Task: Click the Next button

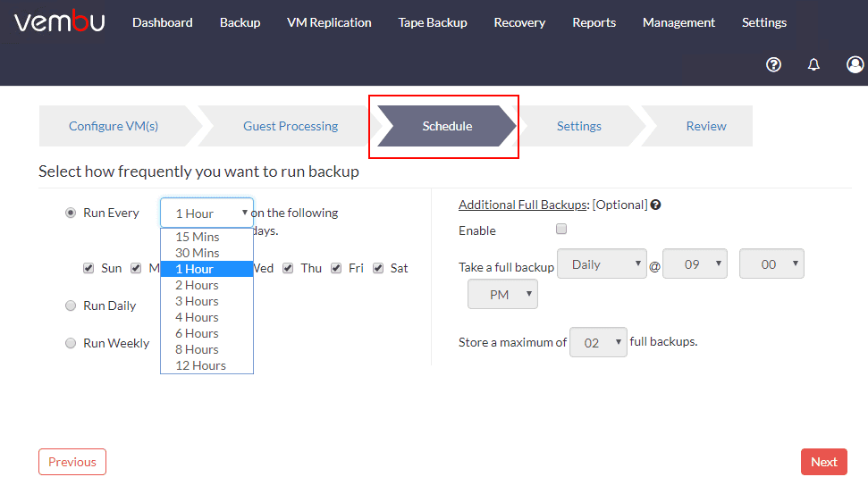Action: coord(823,462)
